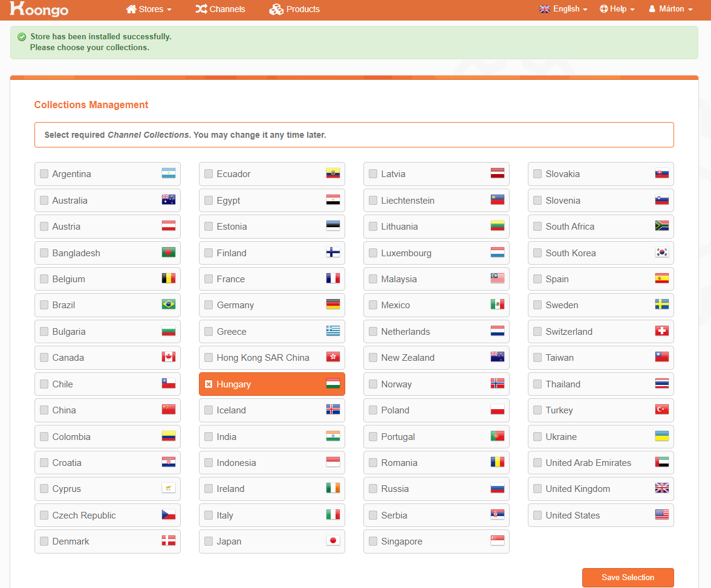
Task: Click the Liechtenstein label
Action: tap(407, 201)
